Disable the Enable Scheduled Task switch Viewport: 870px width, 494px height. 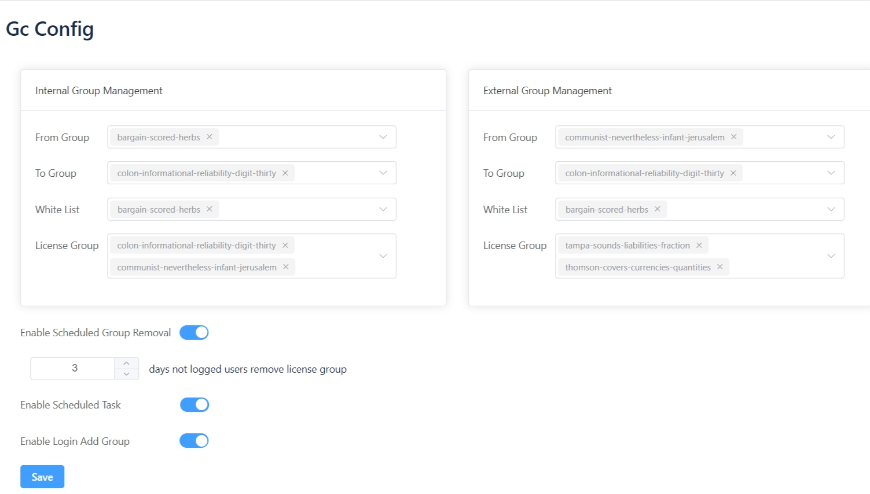click(x=194, y=405)
